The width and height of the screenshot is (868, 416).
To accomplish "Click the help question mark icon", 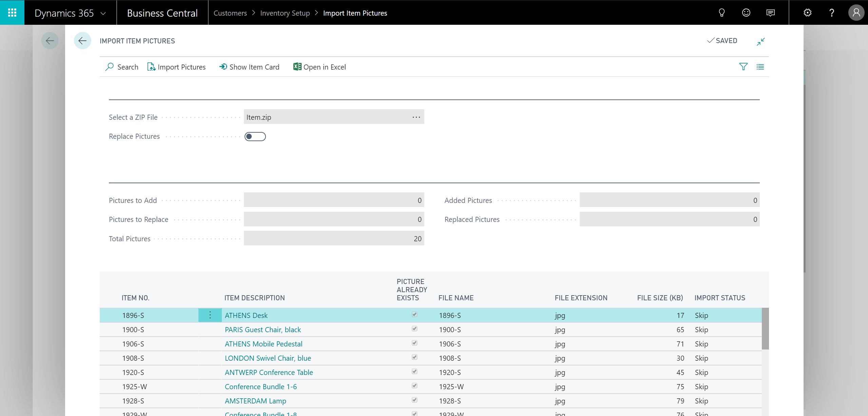I will (x=831, y=13).
